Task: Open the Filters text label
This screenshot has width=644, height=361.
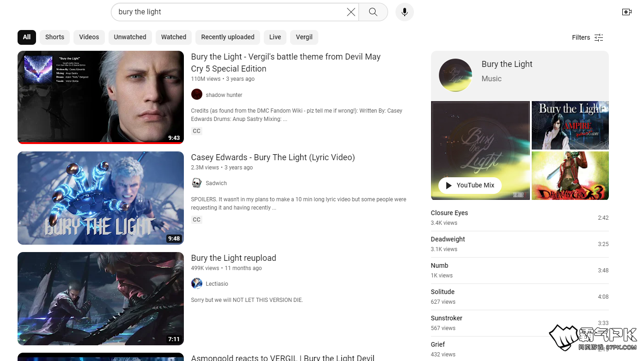Action: 581,37
